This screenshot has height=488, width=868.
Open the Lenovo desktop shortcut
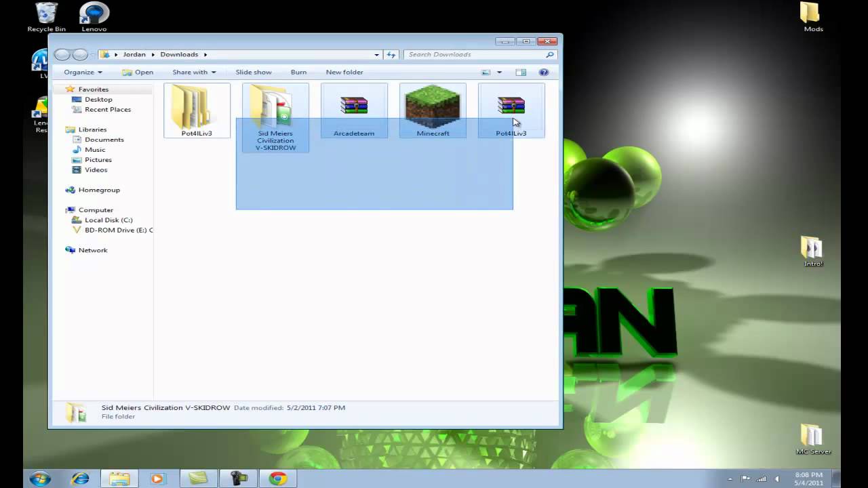[x=94, y=17]
